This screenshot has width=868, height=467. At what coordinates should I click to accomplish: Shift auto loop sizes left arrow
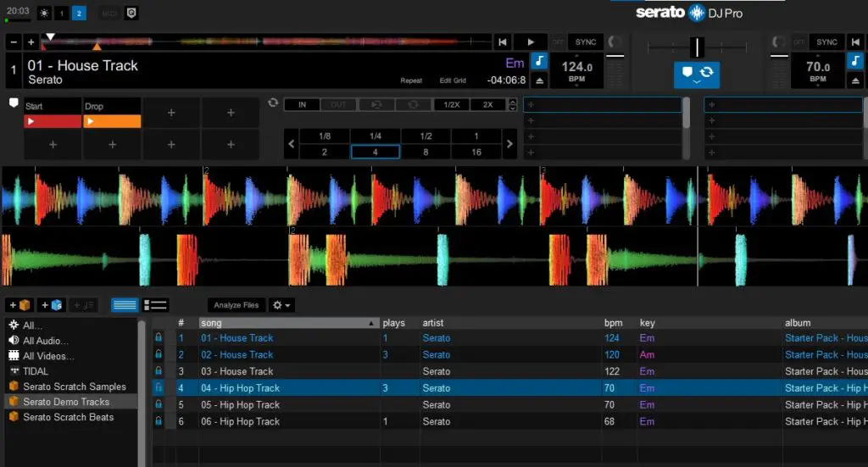click(292, 144)
